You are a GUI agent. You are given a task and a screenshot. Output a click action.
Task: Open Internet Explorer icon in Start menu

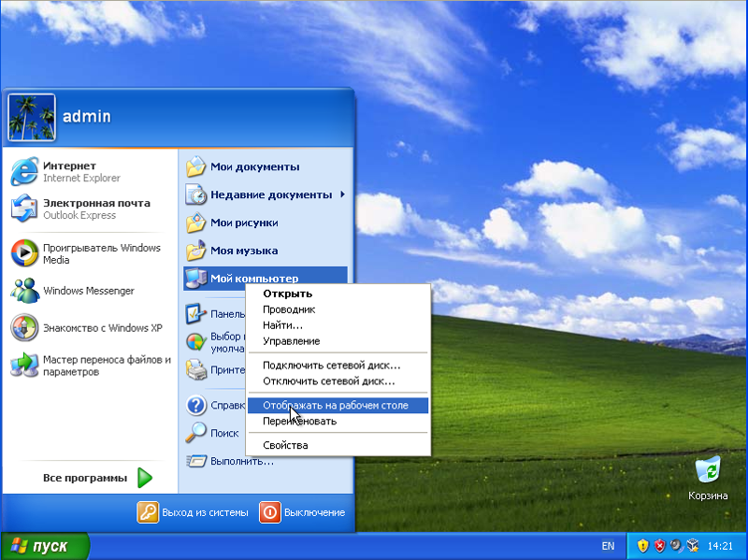pos(24,171)
